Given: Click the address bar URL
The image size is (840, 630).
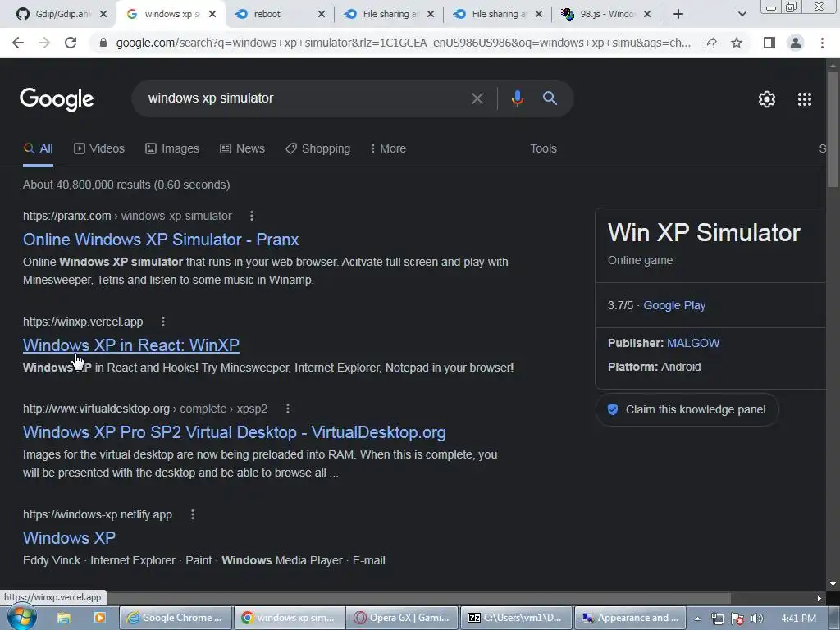Looking at the screenshot, I should click(x=403, y=43).
